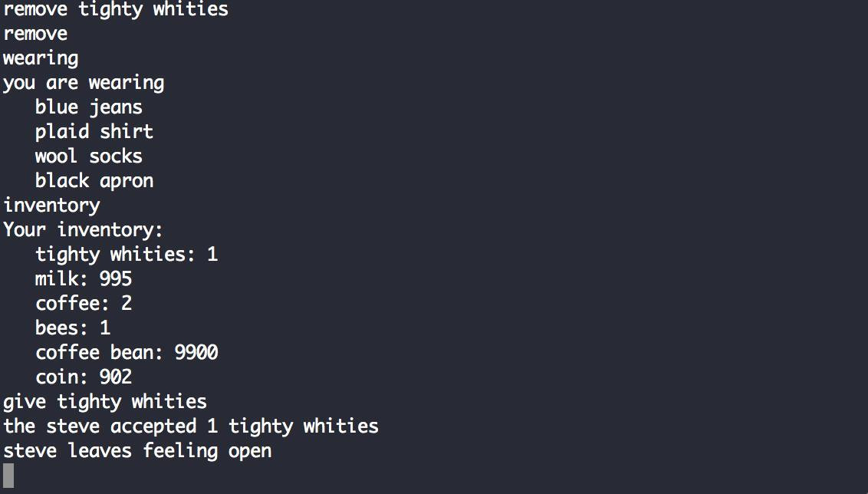The image size is (868, 494).
Task: Click the 'remove tighty whities' command line
Action: tap(116, 9)
